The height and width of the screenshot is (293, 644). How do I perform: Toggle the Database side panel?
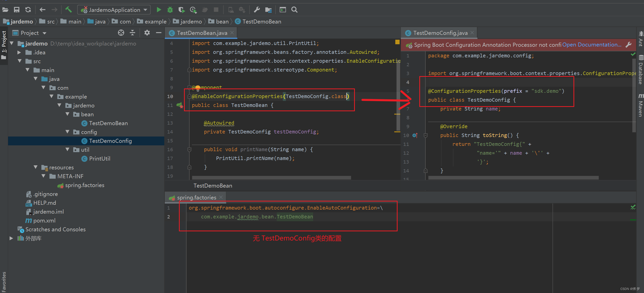coord(640,70)
